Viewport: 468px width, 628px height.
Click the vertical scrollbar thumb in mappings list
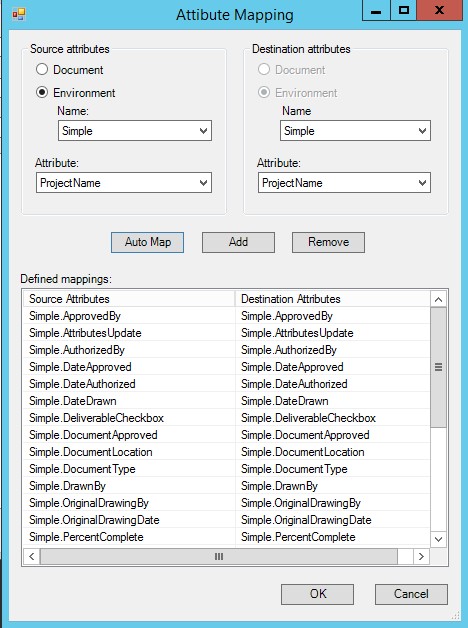tap(438, 367)
